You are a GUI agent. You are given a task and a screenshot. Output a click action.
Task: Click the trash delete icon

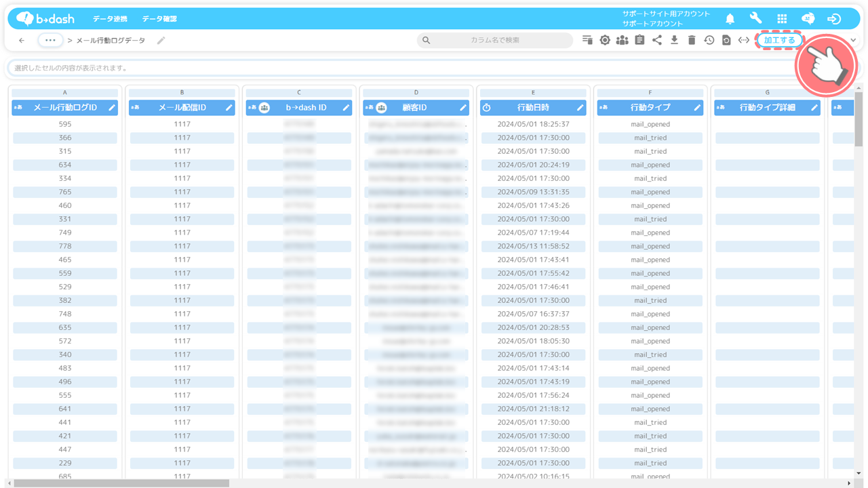(692, 41)
